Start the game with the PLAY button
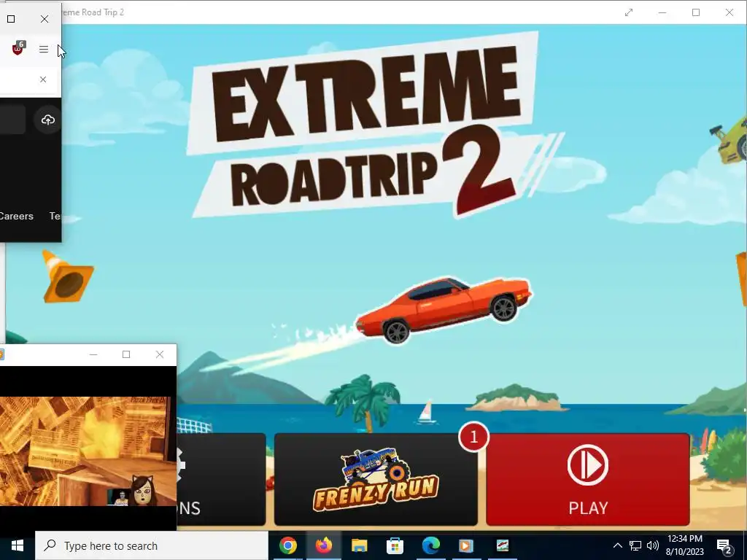Screen dimensions: 747x560 [x=587, y=480]
